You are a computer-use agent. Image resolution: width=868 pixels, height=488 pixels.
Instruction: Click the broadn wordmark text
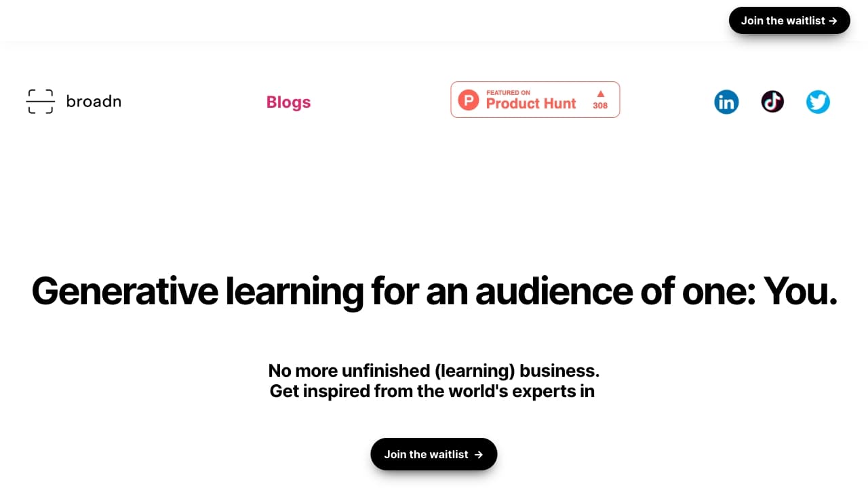pos(94,102)
